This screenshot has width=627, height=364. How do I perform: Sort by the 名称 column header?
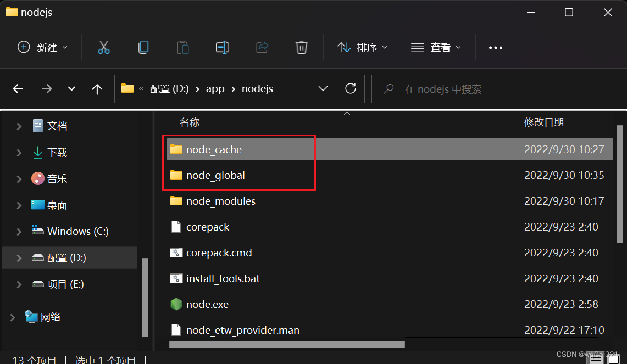(190, 122)
